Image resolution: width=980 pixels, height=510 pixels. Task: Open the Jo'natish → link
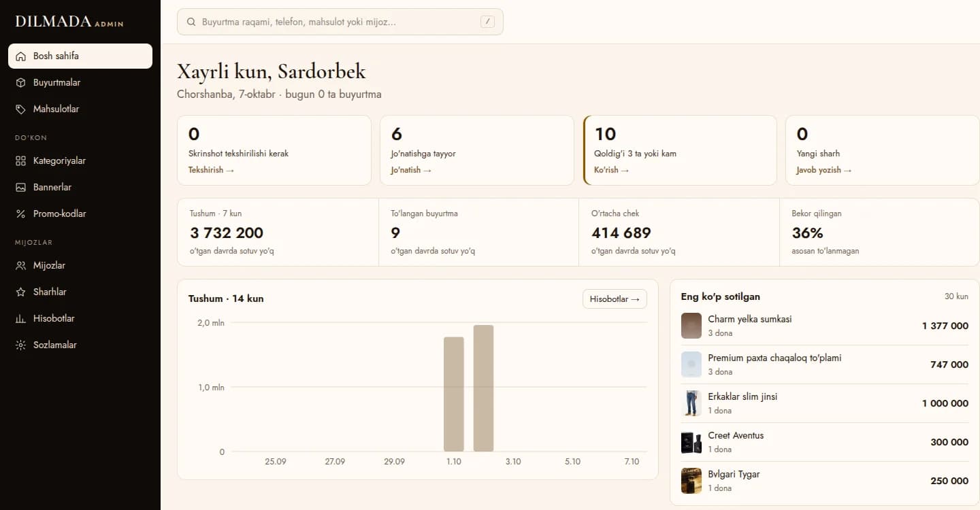click(x=411, y=170)
